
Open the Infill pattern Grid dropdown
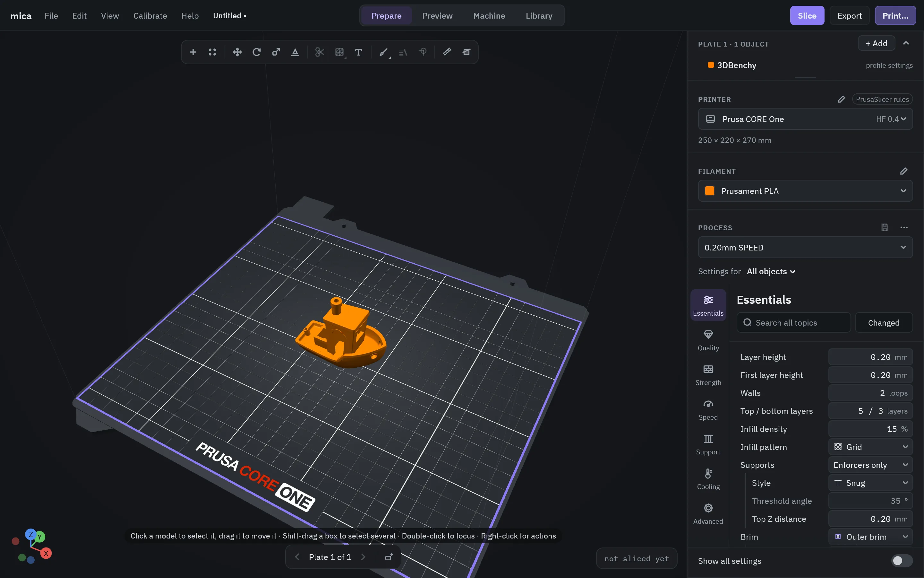pos(870,447)
